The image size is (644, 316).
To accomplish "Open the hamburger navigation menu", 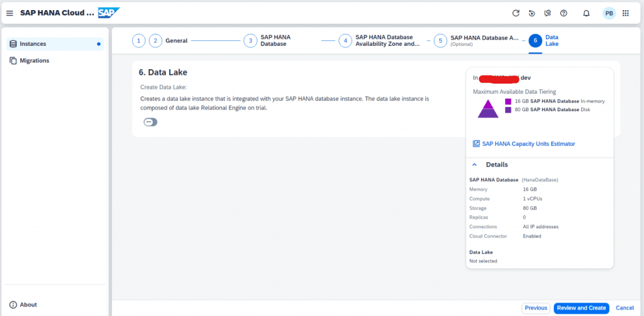I will [x=10, y=13].
